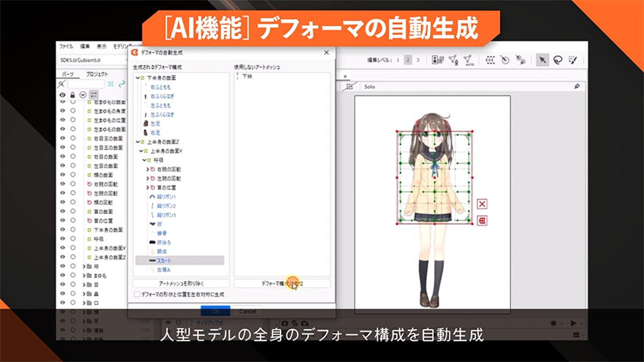The width and height of the screenshot is (644, 362).
Task: Click the search icon in the parts panel
Action: [62, 84]
